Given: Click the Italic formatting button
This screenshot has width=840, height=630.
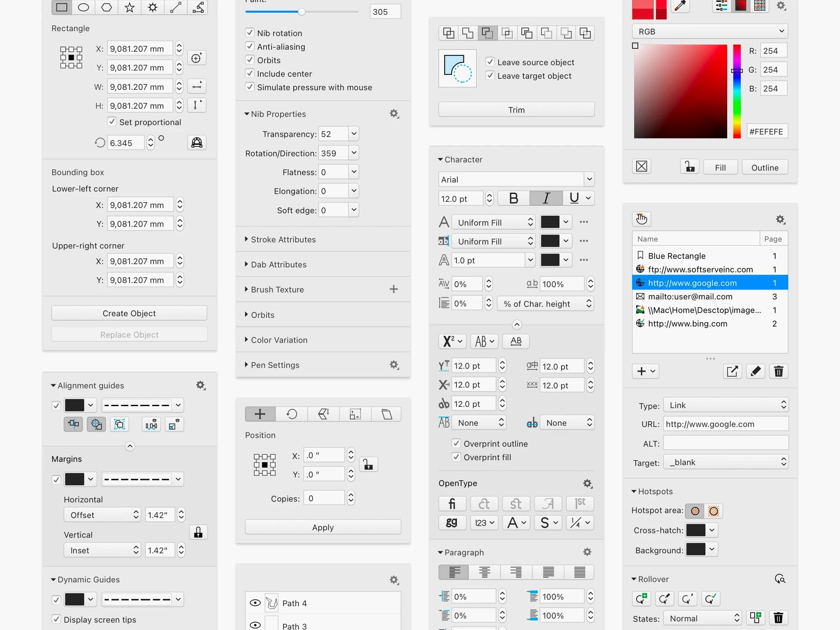Looking at the screenshot, I should [x=546, y=198].
